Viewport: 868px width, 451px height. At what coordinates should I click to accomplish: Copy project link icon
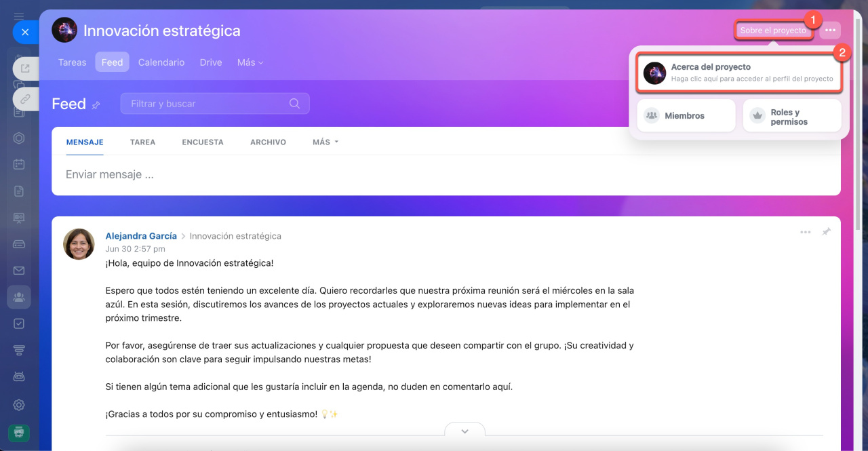tap(26, 98)
